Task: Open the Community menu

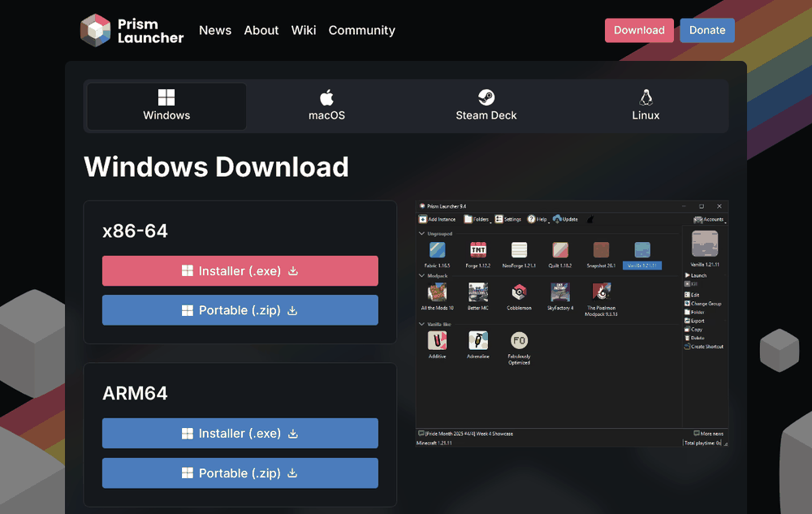Action: 361,30
